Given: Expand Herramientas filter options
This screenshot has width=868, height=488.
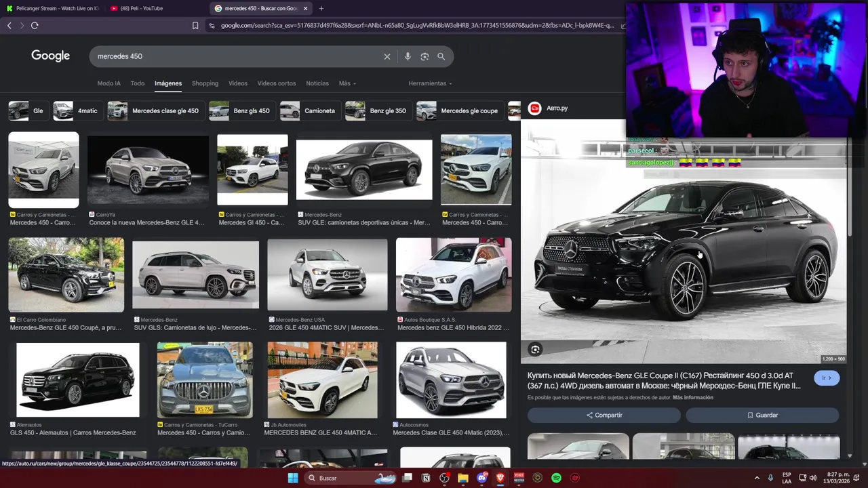Looking at the screenshot, I should tap(430, 83).
